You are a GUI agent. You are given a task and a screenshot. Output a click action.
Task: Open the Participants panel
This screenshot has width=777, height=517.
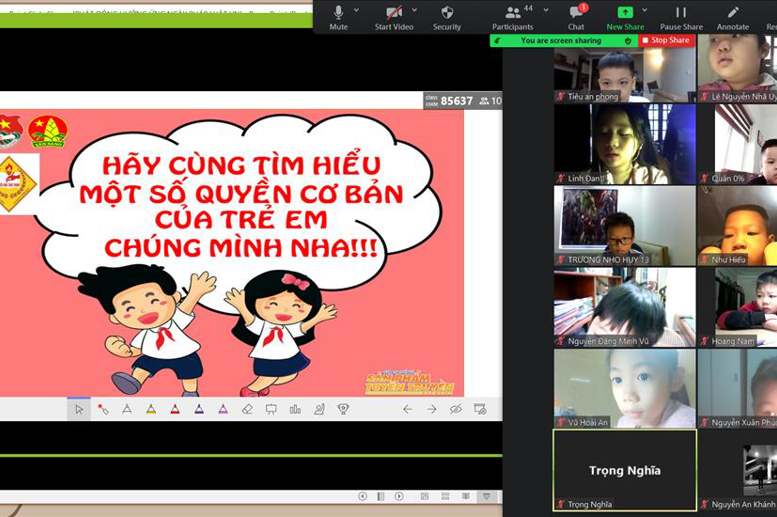pos(512,17)
